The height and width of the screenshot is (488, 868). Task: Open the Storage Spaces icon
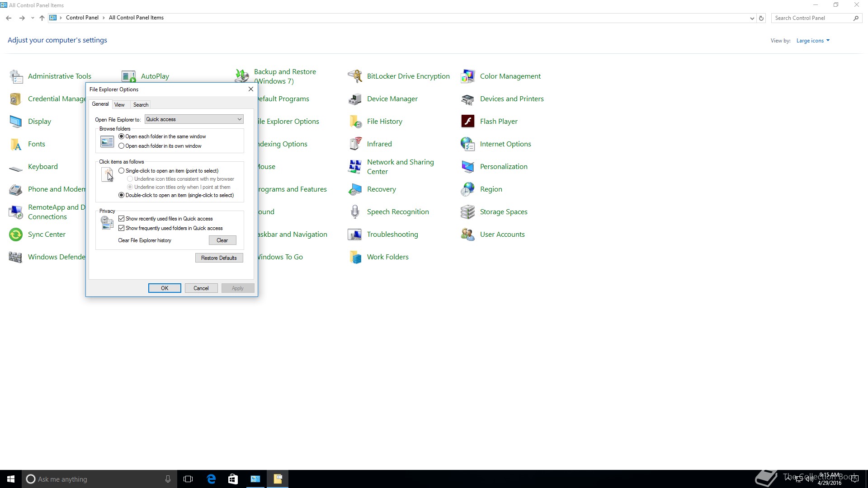tap(468, 212)
